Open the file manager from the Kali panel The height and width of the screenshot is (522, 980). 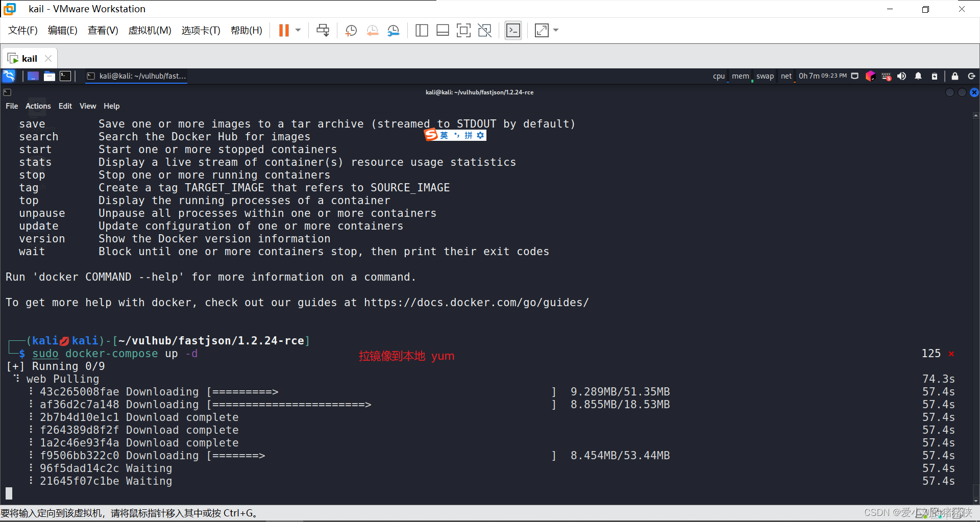[50, 76]
